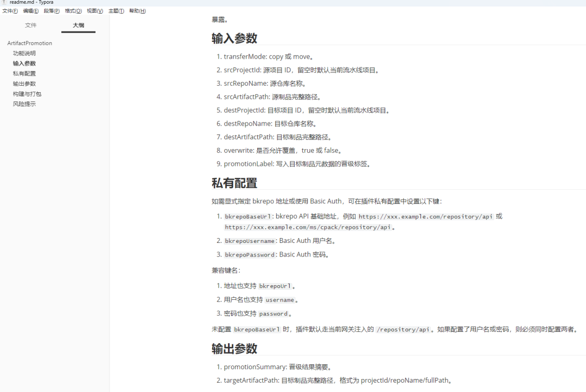The image size is (586, 392).
Task: Click the paragraph starting with 如需显式指定 bkrepo
Action: pyautogui.click(x=327, y=201)
